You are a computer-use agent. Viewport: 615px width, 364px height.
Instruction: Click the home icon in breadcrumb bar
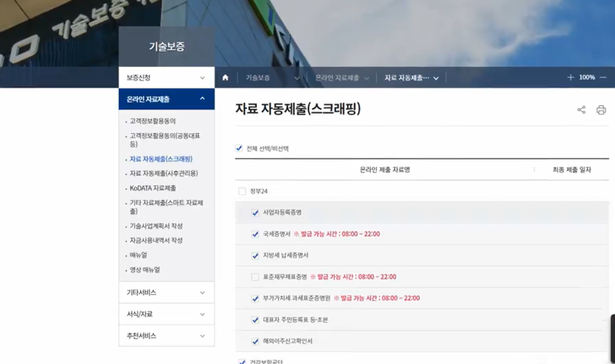(225, 78)
